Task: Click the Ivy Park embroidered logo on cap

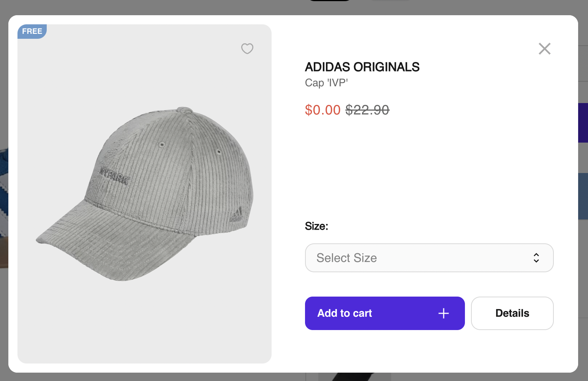Action: click(114, 175)
